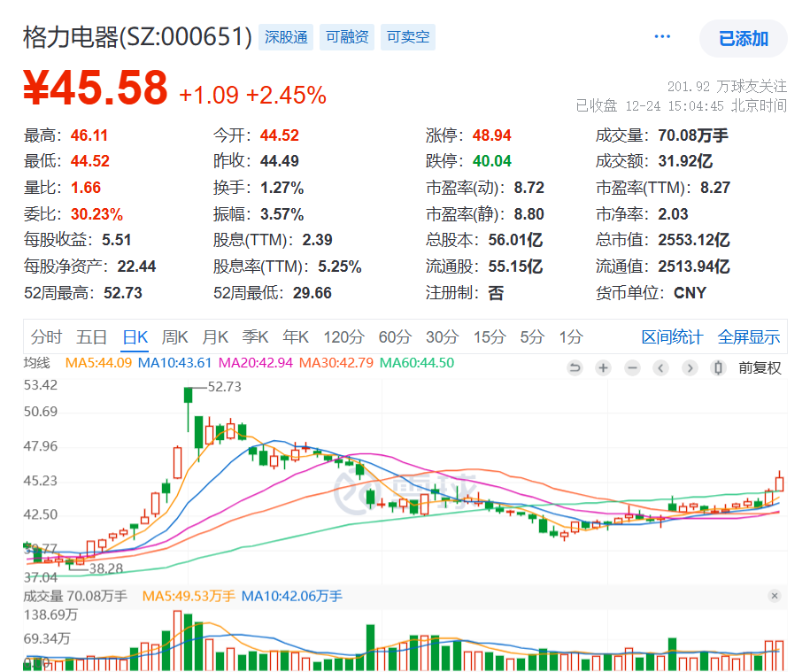
Task: Click the percent change +2.45%
Action: 286,95
